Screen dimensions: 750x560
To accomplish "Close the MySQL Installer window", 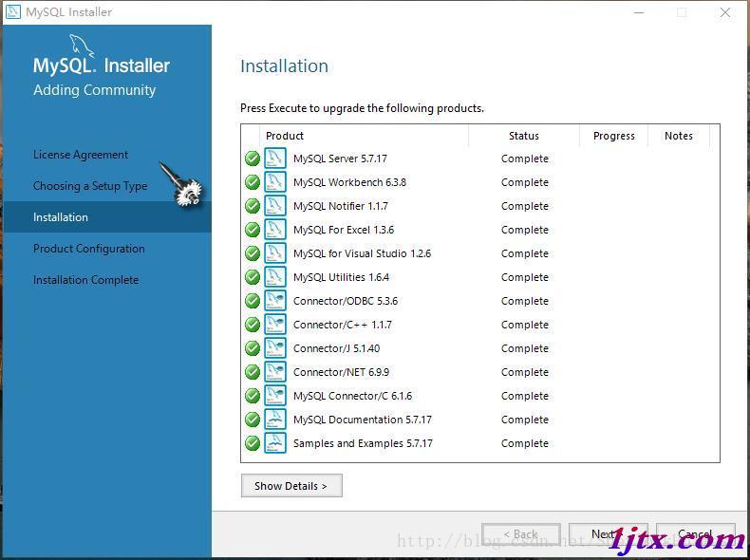I will 725,12.
